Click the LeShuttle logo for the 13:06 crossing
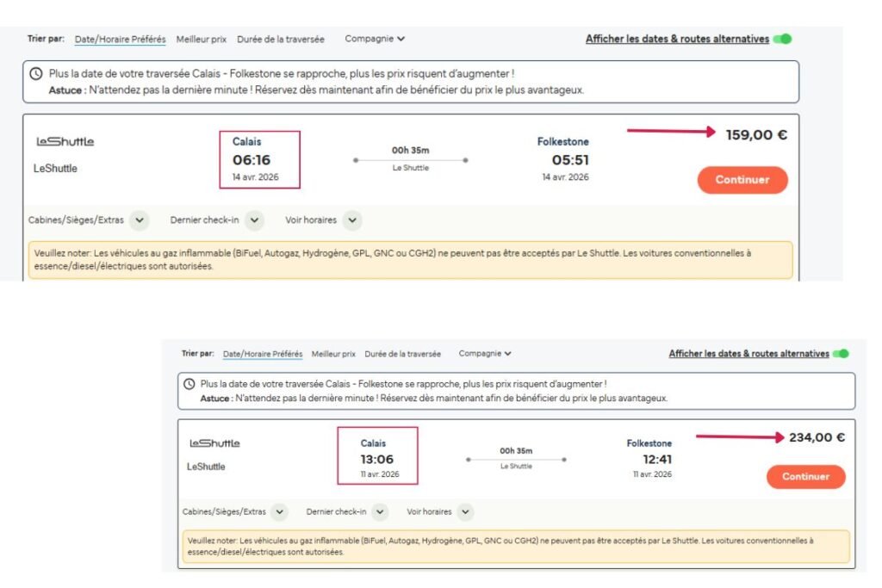The height and width of the screenshot is (588, 882). (x=214, y=443)
